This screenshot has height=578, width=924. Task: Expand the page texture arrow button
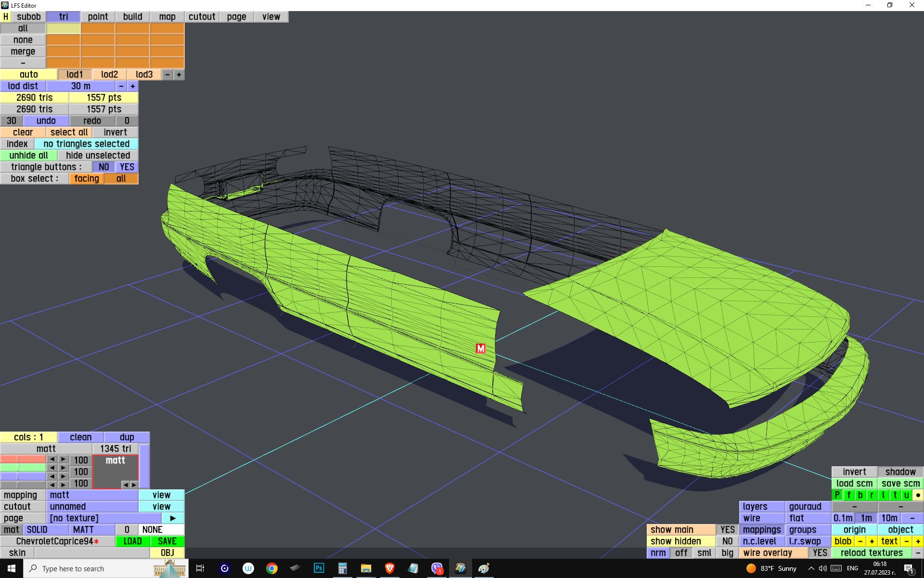click(x=173, y=518)
